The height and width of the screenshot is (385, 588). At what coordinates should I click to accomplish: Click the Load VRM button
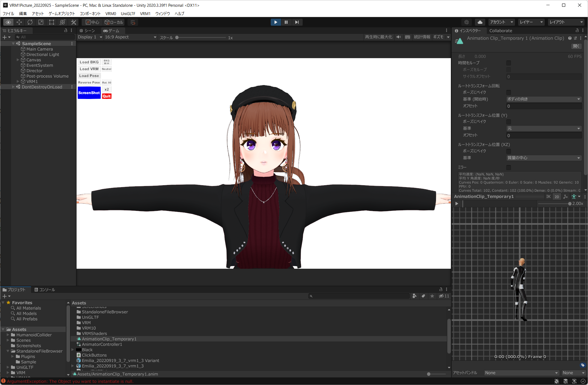89,69
